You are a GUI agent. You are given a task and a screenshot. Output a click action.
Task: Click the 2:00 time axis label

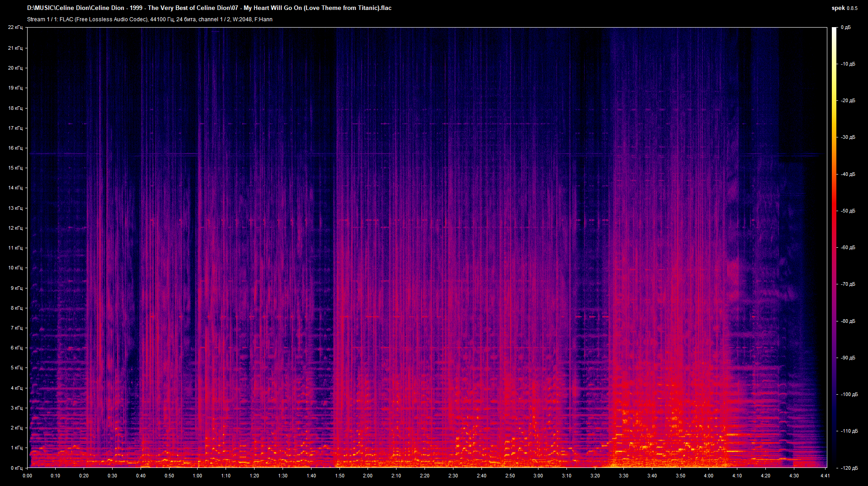coord(368,476)
